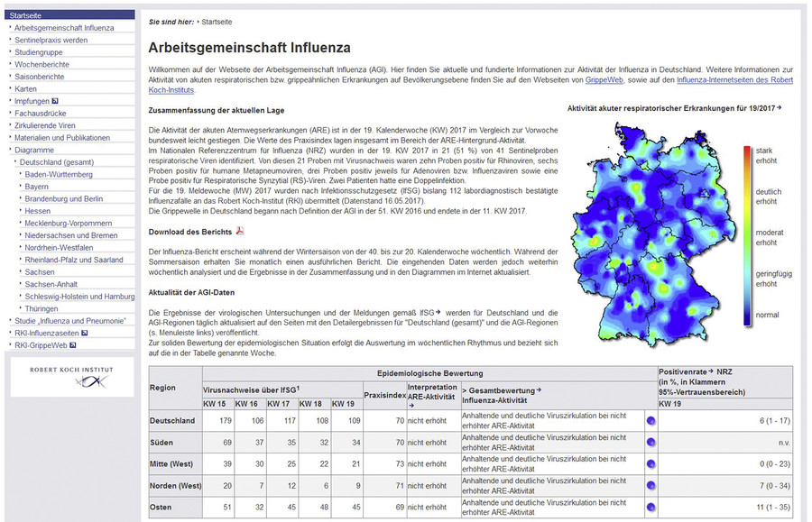Image resolution: width=812 pixels, height=522 pixels.
Task: Click external link icon beside RKI-Influenzaseiten
Action: pyautogui.click(x=84, y=333)
